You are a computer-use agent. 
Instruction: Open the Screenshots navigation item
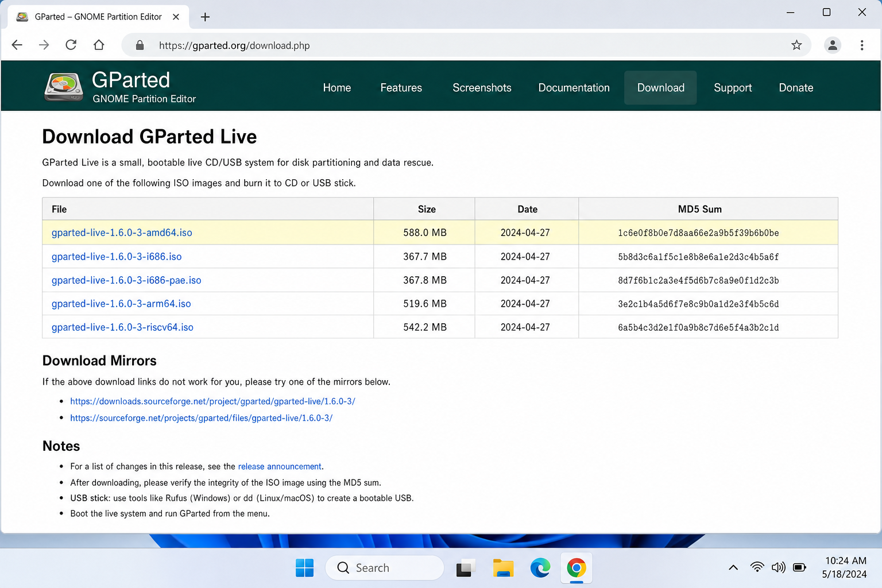pyautogui.click(x=482, y=88)
